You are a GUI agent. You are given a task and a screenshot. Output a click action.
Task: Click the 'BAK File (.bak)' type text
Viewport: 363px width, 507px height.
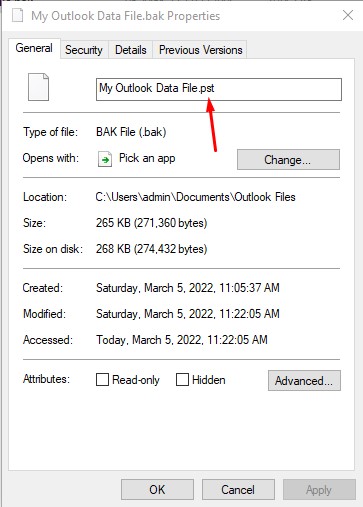click(131, 132)
